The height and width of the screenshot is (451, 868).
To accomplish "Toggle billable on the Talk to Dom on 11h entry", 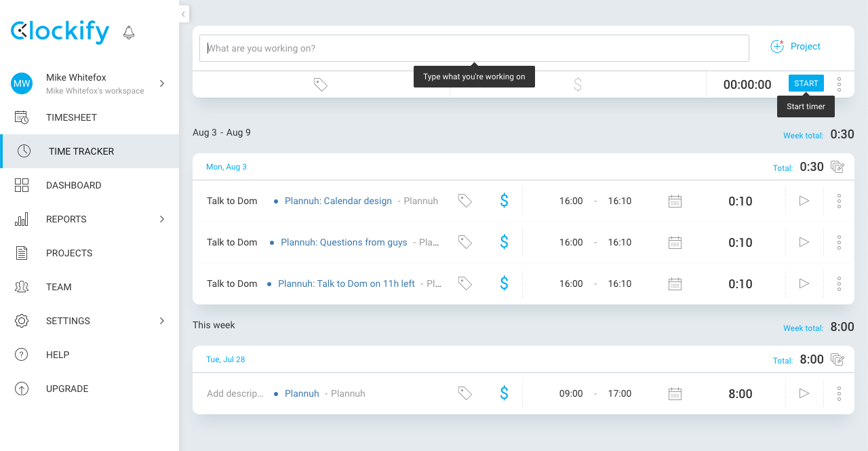I will point(504,283).
